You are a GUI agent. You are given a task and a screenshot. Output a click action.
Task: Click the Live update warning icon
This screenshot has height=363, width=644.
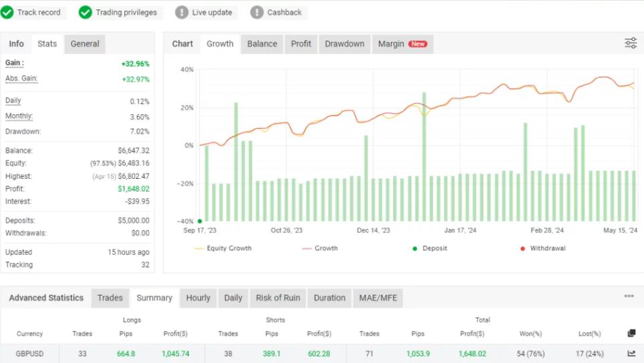click(182, 12)
